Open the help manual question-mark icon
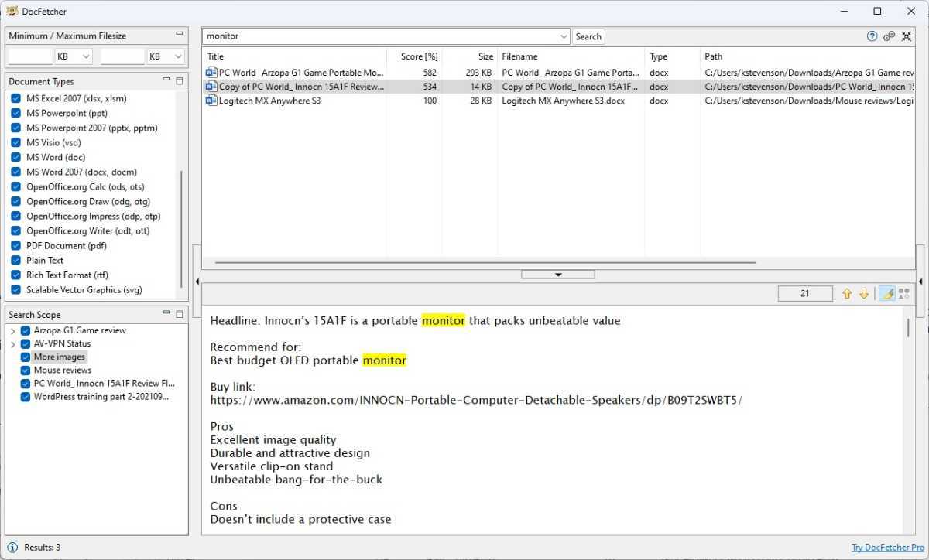Screen dimensions: 929x560 (872, 36)
